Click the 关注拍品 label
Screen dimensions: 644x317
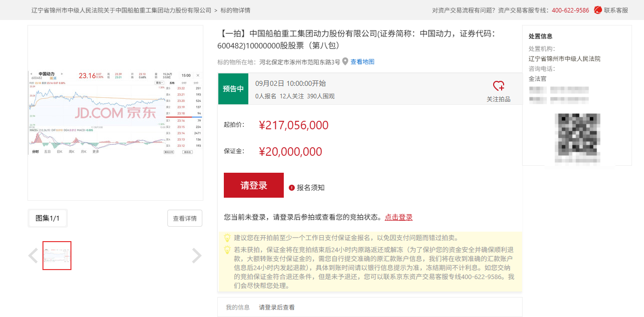[499, 99]
